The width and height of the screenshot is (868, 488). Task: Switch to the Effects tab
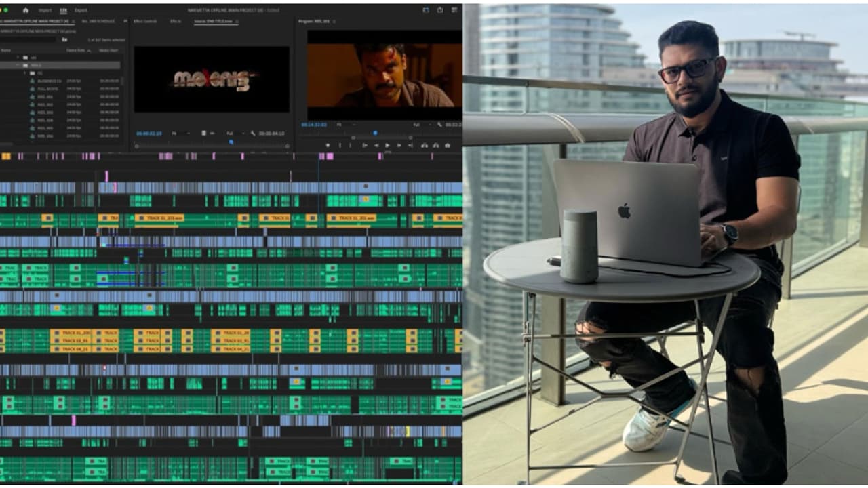tap(174, 21)
